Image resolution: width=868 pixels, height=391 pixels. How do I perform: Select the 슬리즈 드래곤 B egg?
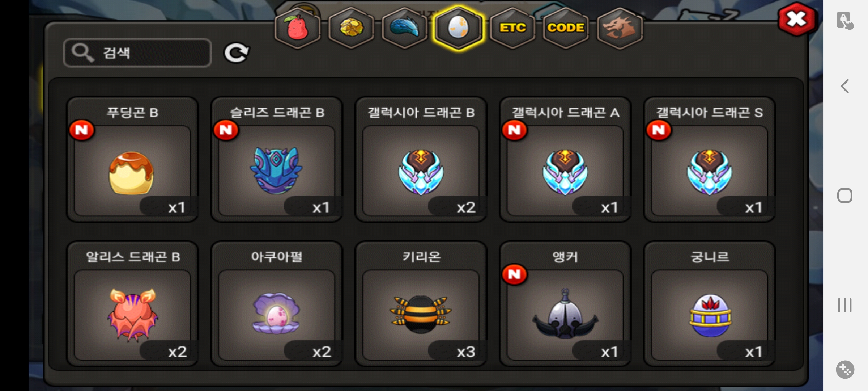(x=277, y=159)
